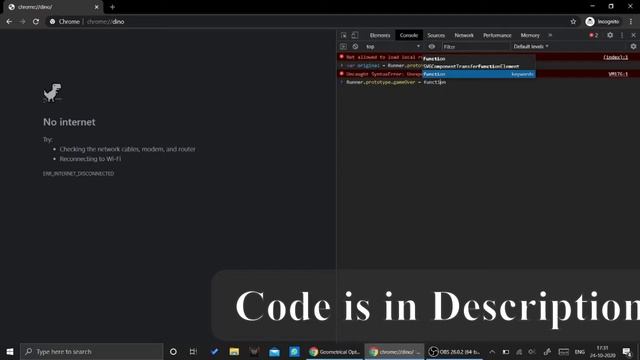Open Task View on the taskbar

[x=193, y=351]
